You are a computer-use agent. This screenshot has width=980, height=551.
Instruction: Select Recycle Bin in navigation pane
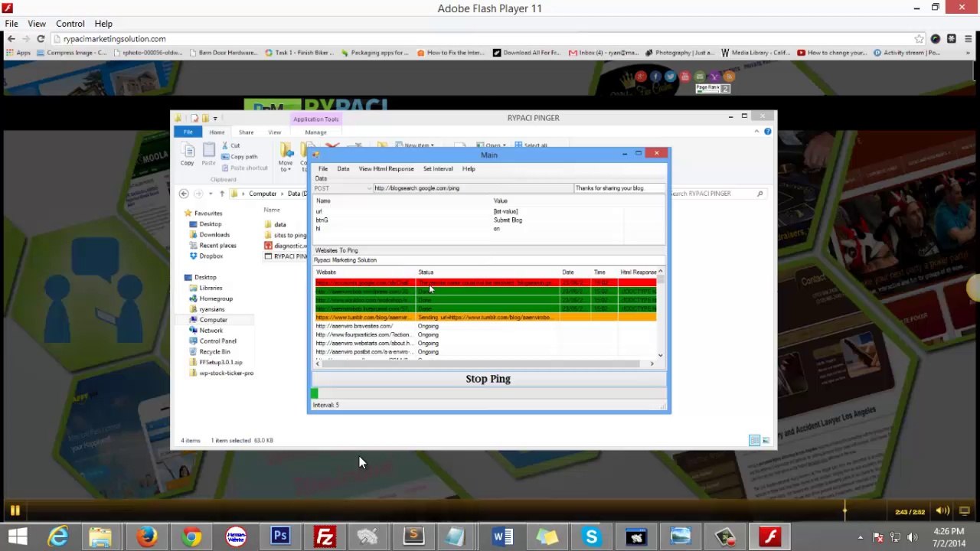(x=214, y=352)
